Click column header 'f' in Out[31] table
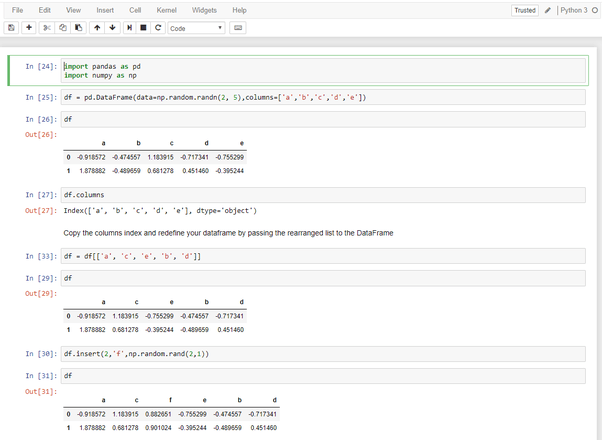The width and height of the screenshot is (602, 440). [170, 400]
